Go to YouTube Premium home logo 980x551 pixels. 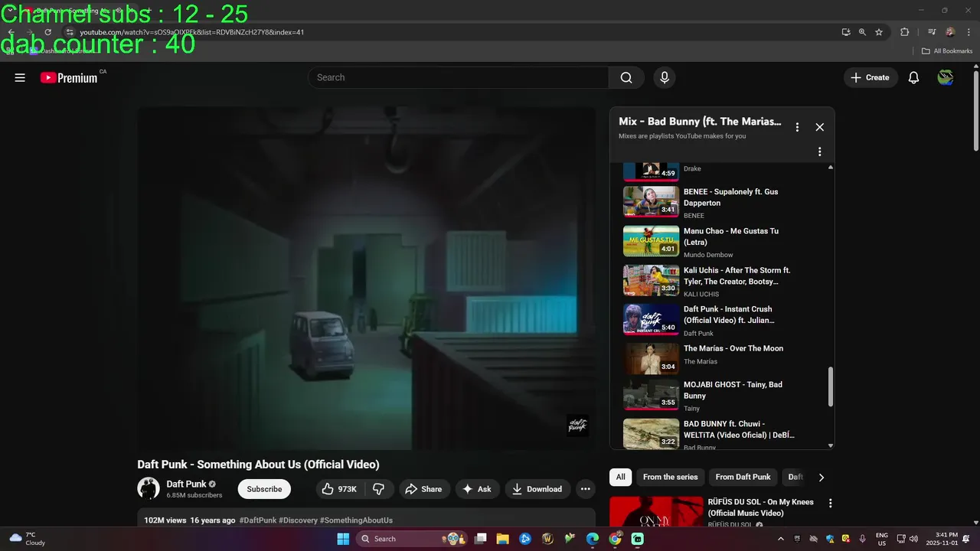coord(69,77)
